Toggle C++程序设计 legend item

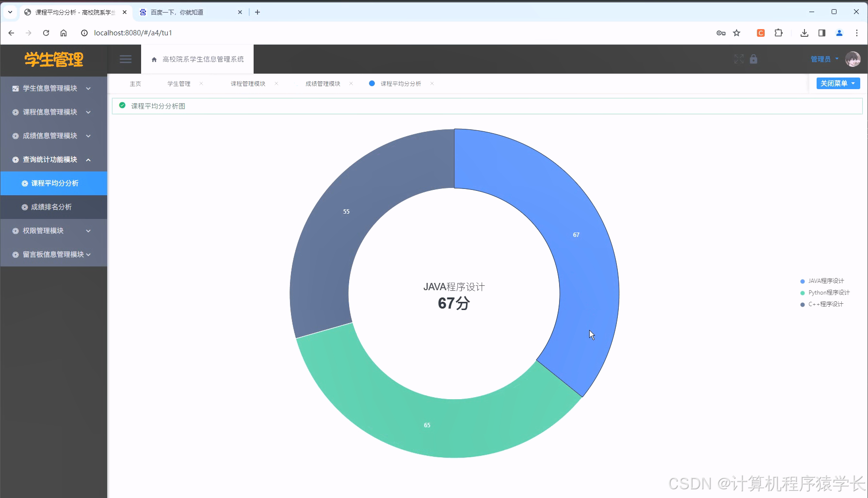(x=822, y=304)
